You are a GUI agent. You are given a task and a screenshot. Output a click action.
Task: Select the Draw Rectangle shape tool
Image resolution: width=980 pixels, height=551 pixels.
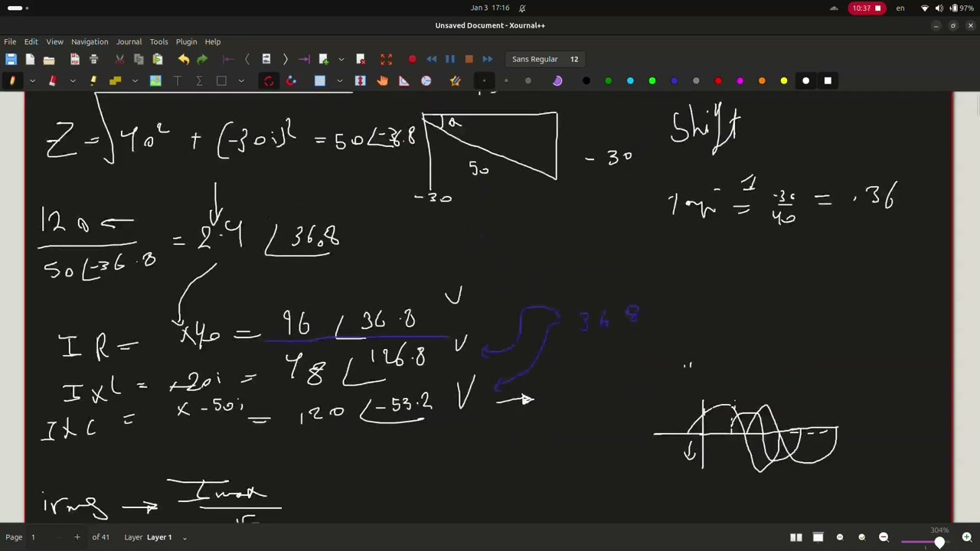pyautogui.click(x=221, y=80)
